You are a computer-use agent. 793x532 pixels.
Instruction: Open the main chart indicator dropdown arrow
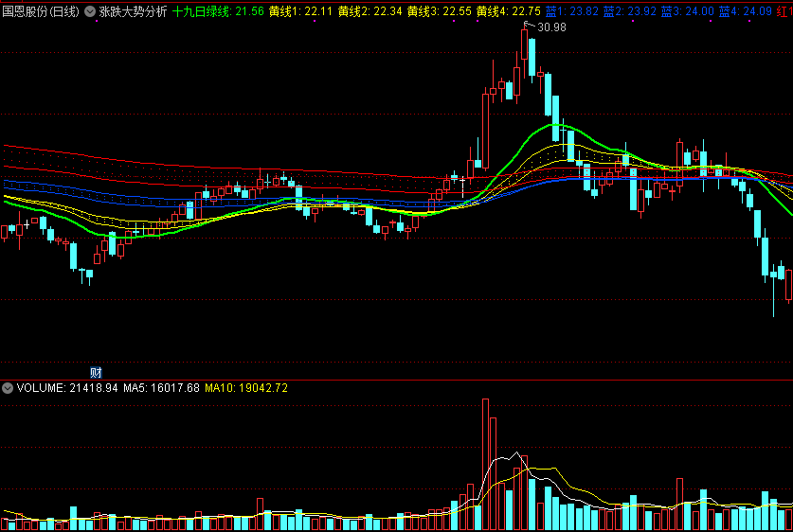pos(90,11)
